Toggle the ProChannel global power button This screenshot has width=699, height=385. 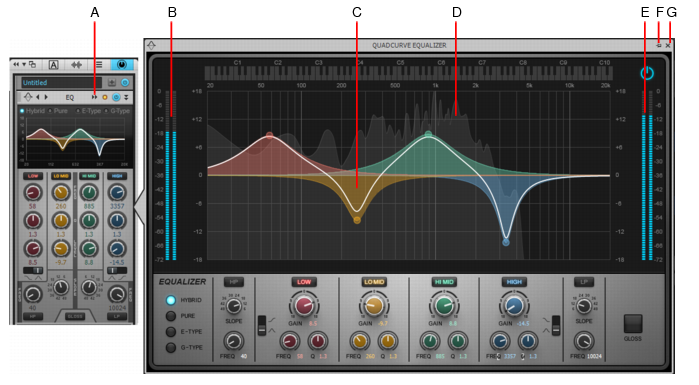click(125, 82)
